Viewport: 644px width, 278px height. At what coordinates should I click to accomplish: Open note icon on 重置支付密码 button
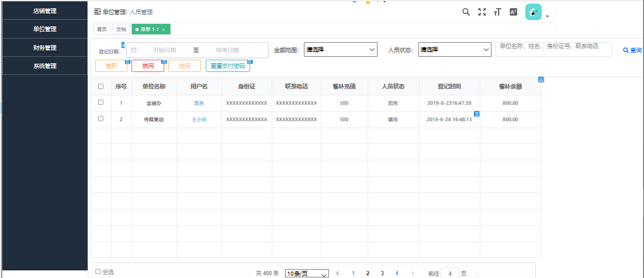pyautogui.click(x=250, y=61)
